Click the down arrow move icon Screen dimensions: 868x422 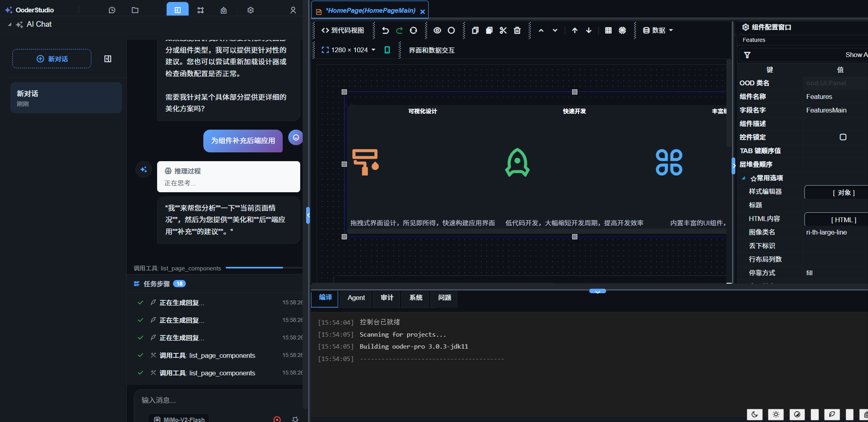(589, 30)
